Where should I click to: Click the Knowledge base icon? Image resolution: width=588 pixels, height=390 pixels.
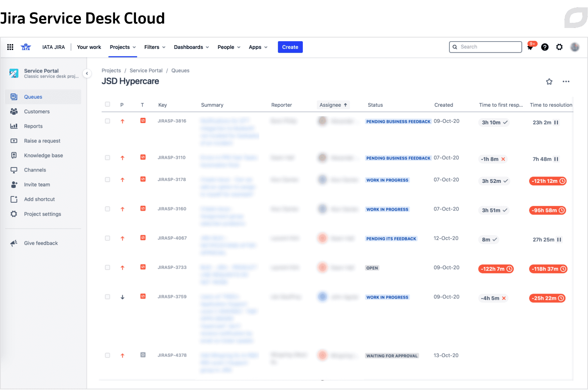(x=14, y=155)
